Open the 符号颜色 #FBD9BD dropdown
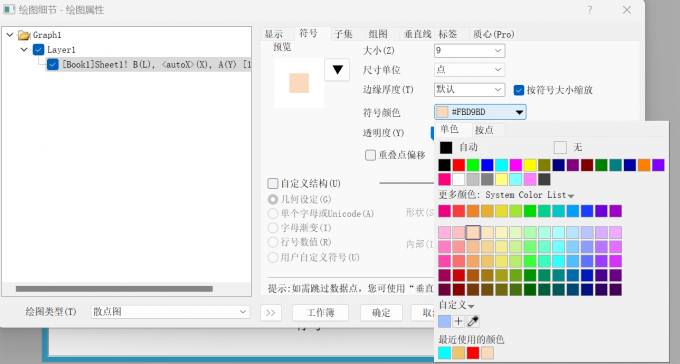The height and width of the screenshot is (364, 680). click(x=480, y=112)
